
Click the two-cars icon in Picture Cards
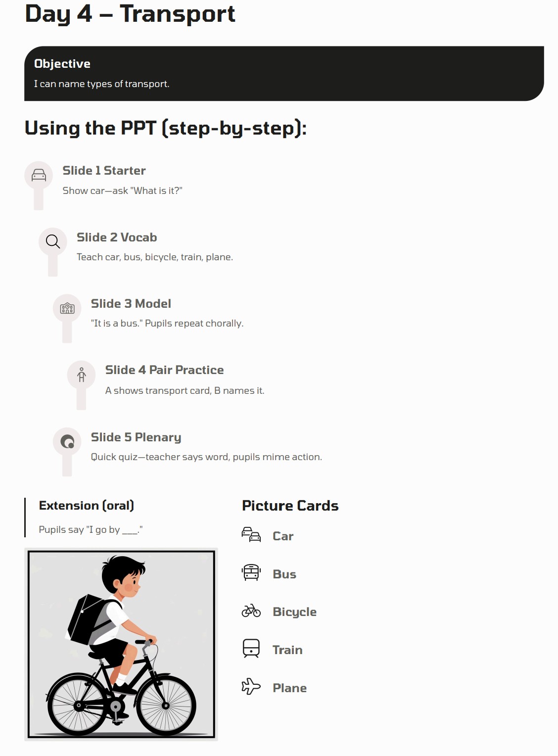pos(251,535)
